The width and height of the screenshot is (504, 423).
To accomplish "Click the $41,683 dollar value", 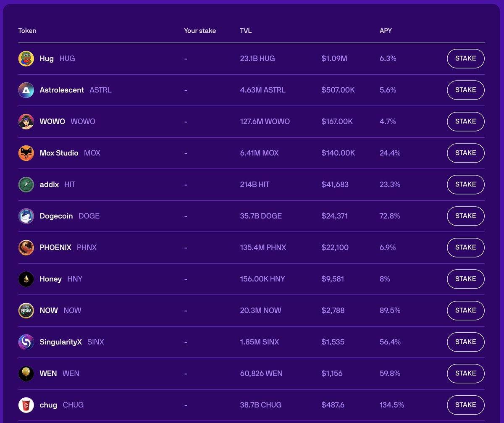I will click(335, 184).
